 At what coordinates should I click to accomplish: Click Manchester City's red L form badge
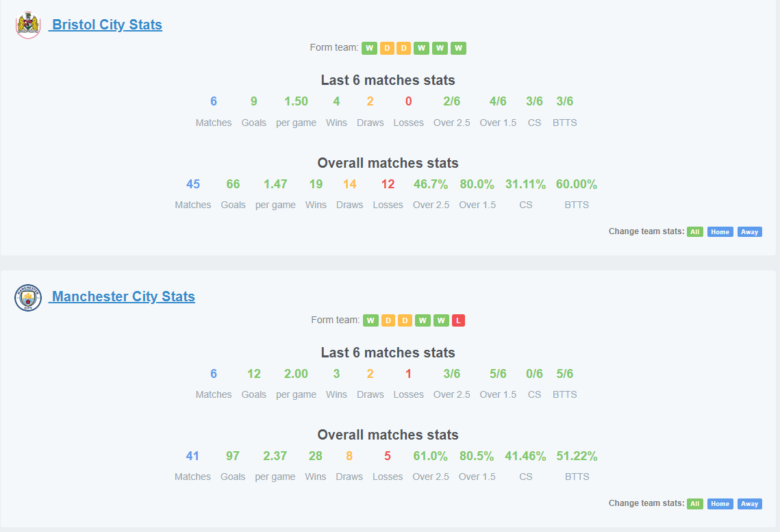pyautogui.click(x=458, y=320)
